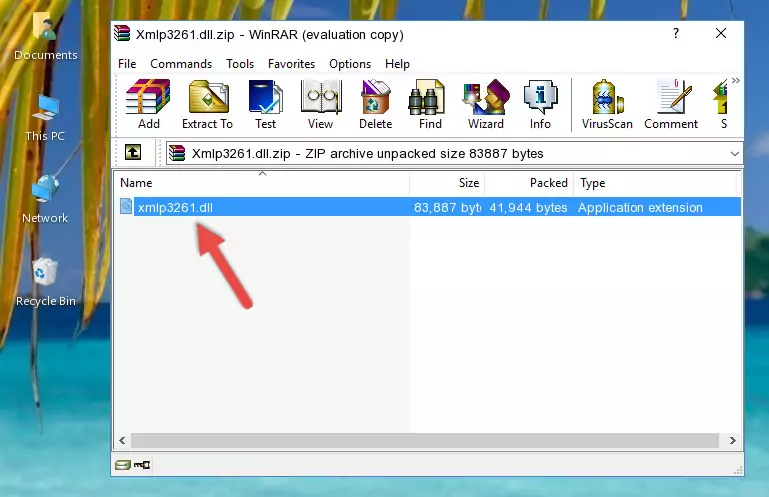Sort by the Size column header

[447, 183]
